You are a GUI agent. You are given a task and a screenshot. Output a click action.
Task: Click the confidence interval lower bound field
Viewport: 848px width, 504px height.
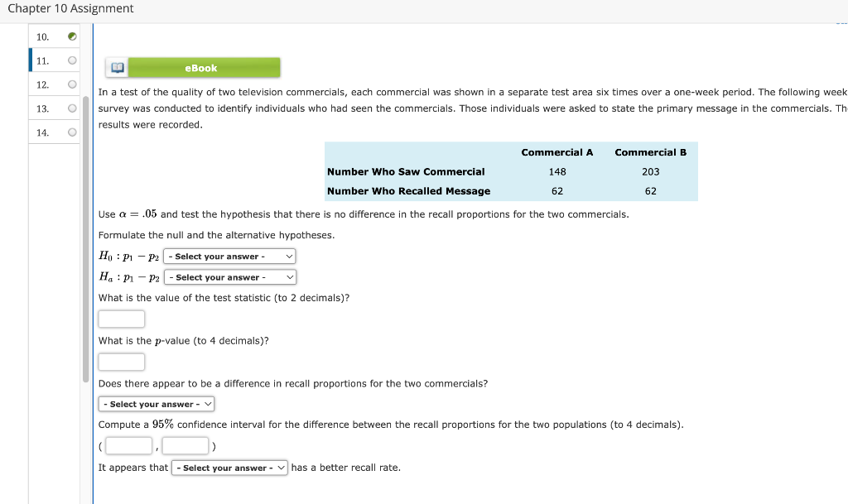point(128,445)
